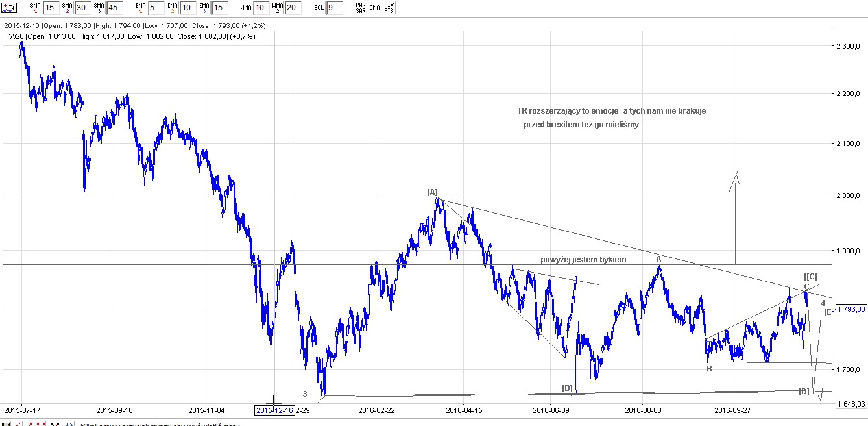The image size is (868, 426).
Task: Click the 2015-07-17 date label
Action: coord(21,410)
